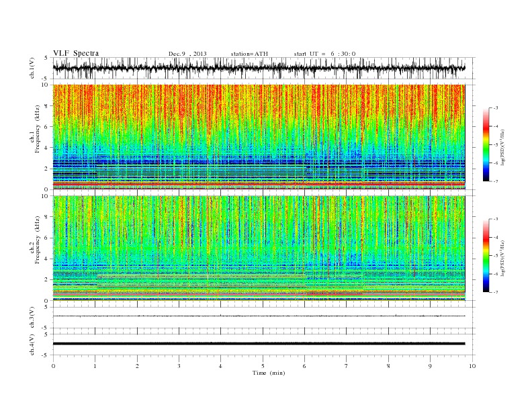Click the ch.2 spectrogram panel
The height and width of the screenshot is (411, 532).
[259, 248]
